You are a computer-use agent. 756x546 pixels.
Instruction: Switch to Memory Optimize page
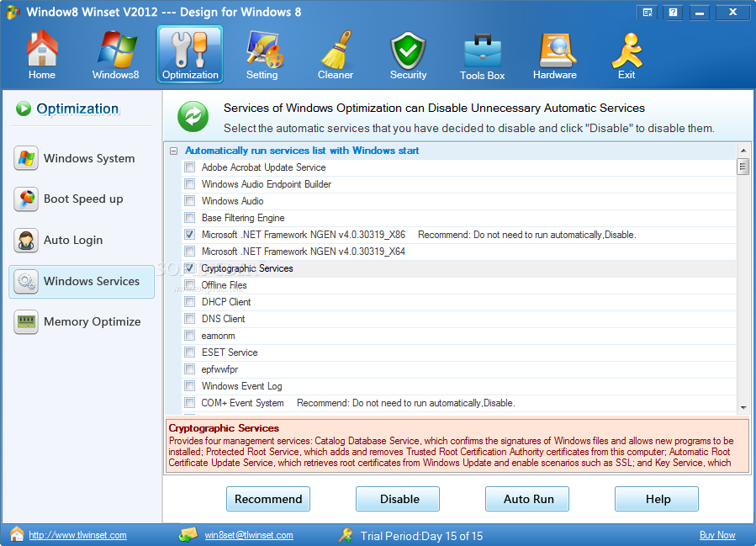click(82, 321)
